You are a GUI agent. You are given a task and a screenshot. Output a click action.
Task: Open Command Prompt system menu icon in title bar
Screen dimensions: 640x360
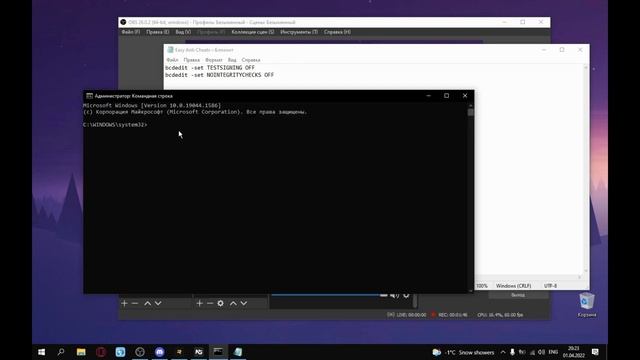pos(89,96)
